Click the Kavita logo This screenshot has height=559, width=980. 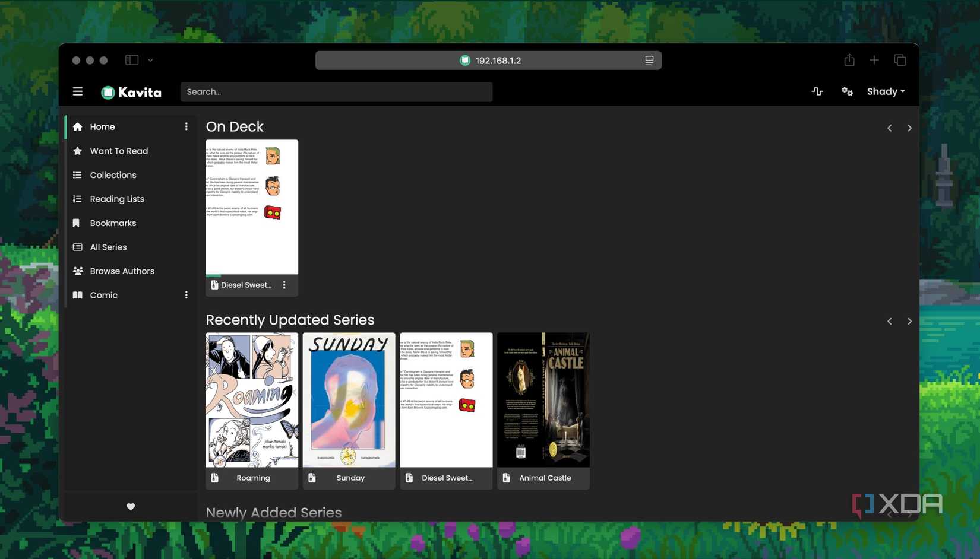click(x=131, y=92)
